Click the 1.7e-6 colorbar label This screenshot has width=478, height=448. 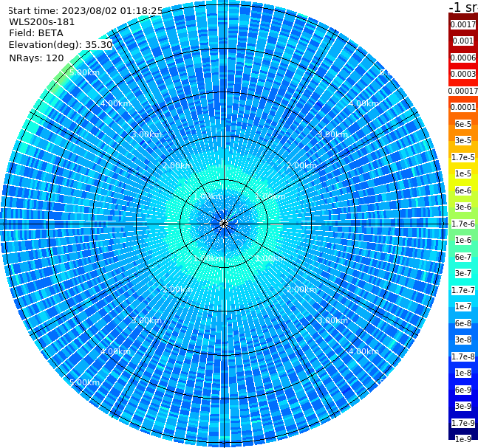click(x=463, y=224)
